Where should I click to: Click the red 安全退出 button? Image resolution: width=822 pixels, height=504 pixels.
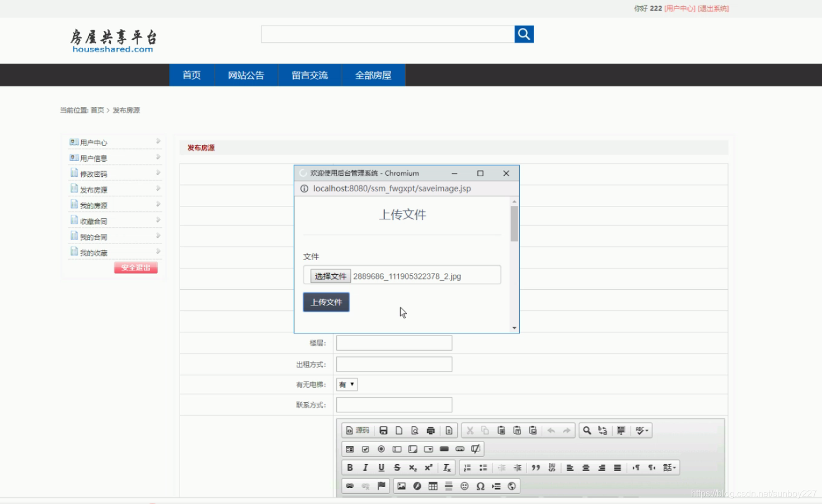tap(136, 267)
